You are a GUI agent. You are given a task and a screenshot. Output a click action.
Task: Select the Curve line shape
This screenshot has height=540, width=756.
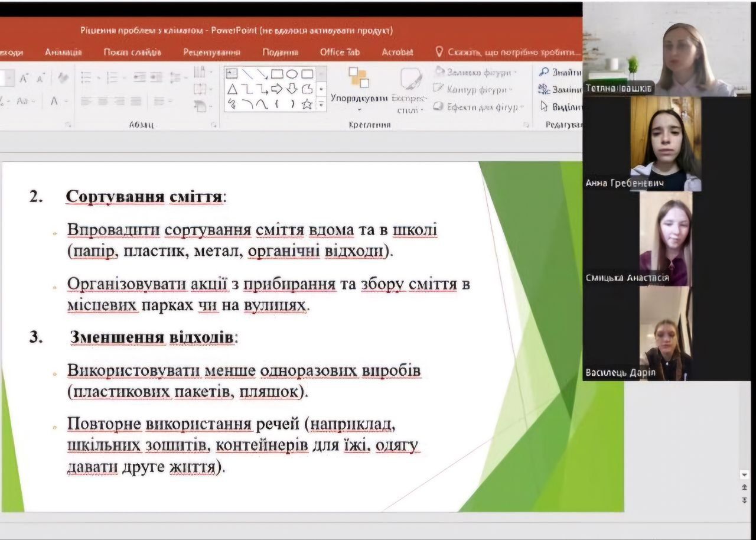[x=262, y=105]
